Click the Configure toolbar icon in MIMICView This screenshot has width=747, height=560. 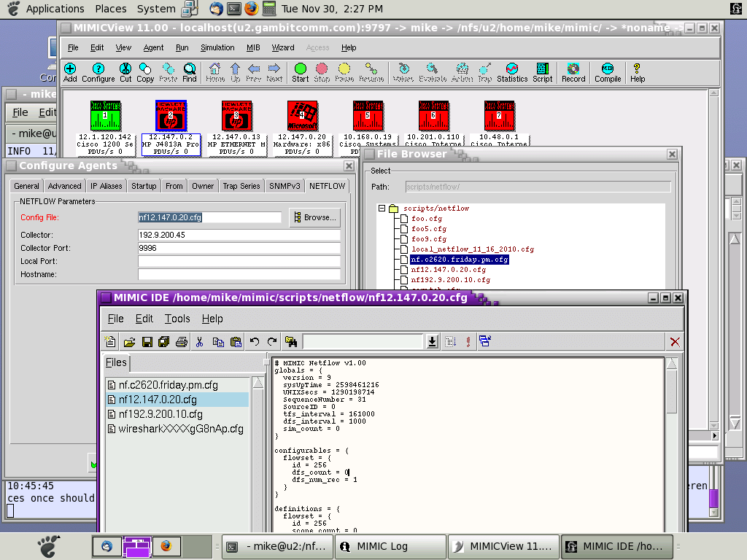click(x=98, y=72)
